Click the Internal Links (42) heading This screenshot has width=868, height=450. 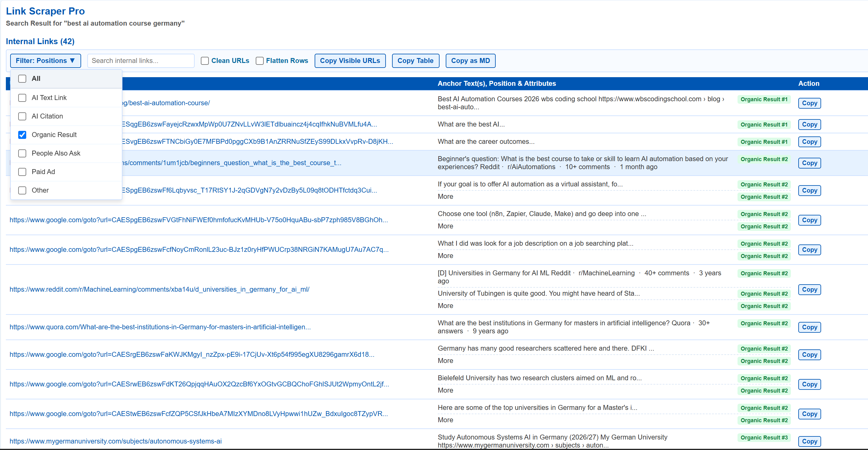tap(40, 41)
